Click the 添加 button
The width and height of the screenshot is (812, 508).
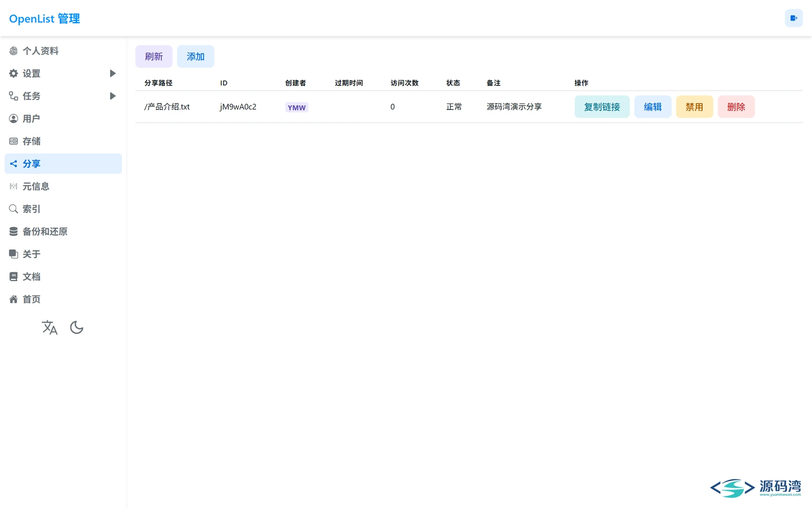coord(195,56)
